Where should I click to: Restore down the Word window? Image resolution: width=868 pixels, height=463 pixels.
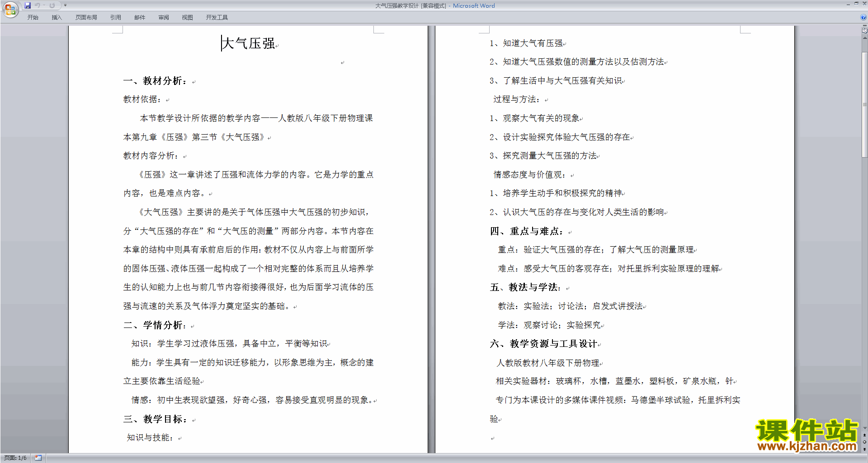pos(856,4)
